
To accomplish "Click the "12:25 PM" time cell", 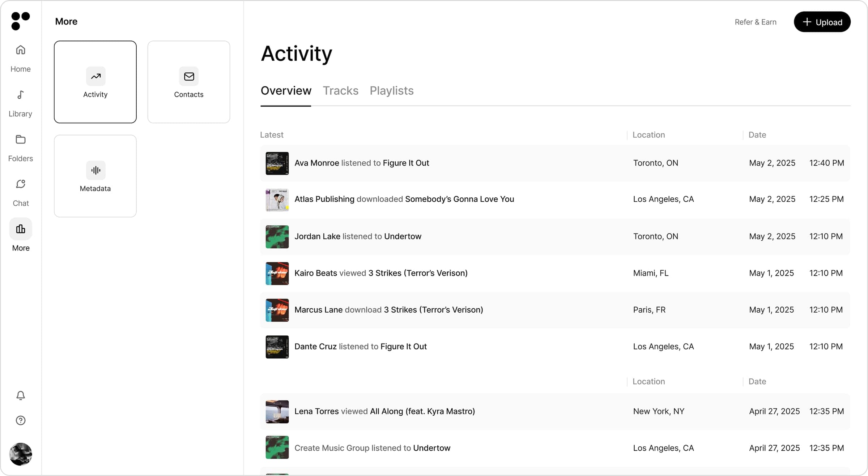I will 826,199.
